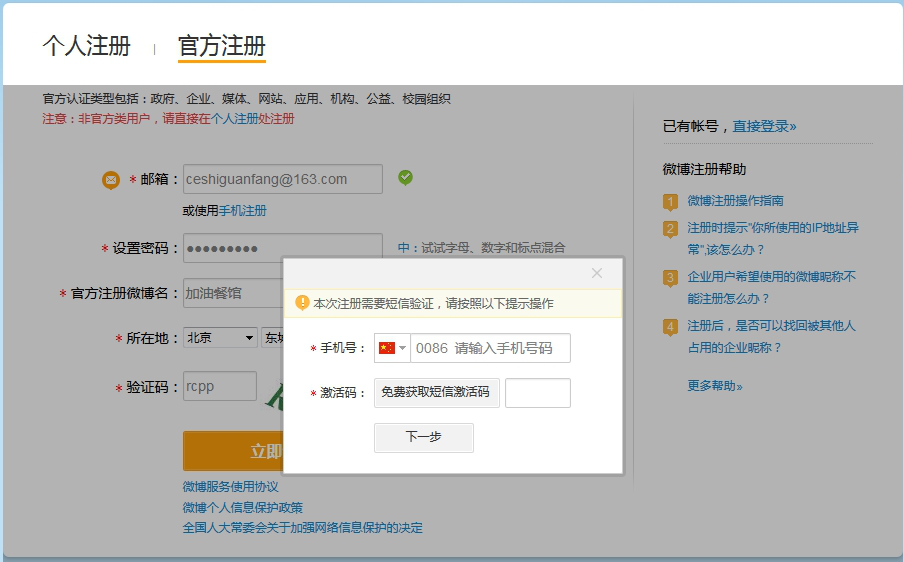Image resolution: width=904 pixels, height=562 pixels.
Task: Click the orange 立即注册 button
Action: click(233, 451)
